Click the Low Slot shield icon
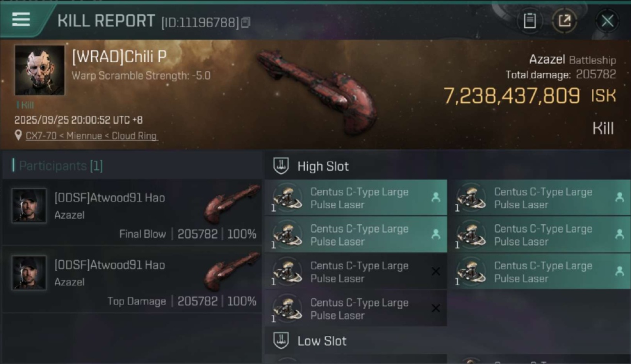Image resolution: width=631 pixels, height=364 pixels. pos(281,341)
